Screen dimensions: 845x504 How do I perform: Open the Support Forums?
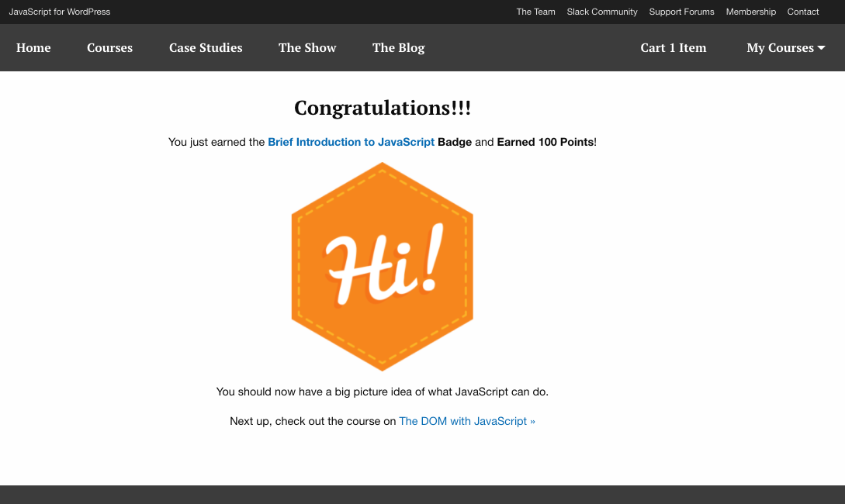tap(681, 12)
